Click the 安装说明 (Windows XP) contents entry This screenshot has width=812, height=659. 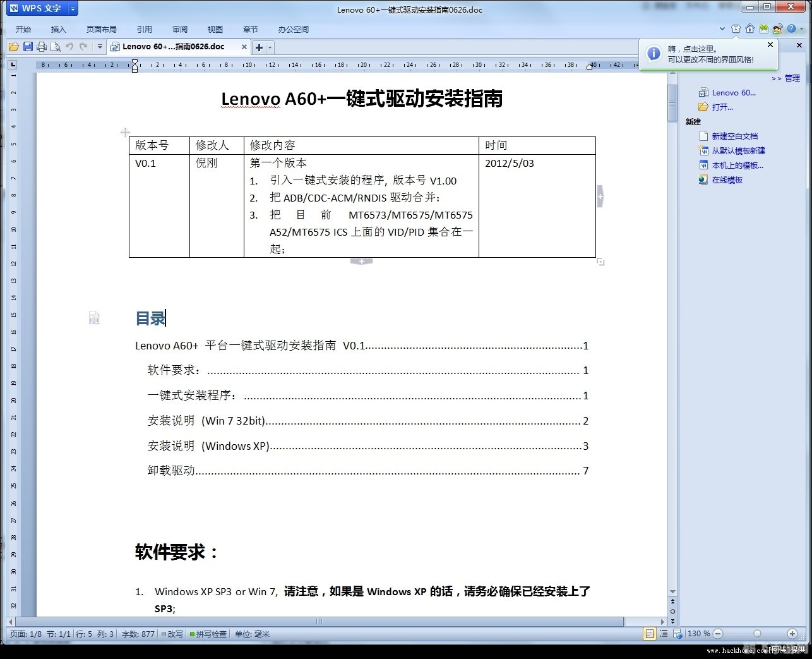(368, 446)
